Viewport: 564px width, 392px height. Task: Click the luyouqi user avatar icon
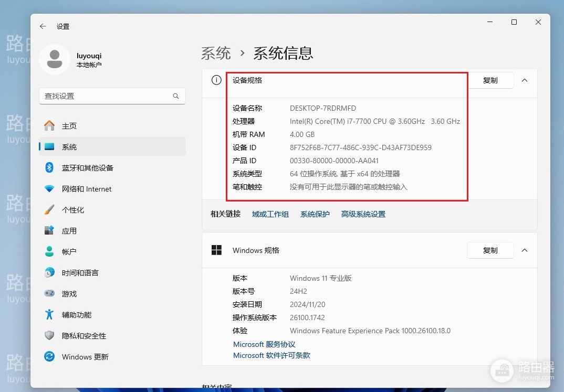(54, 59)
